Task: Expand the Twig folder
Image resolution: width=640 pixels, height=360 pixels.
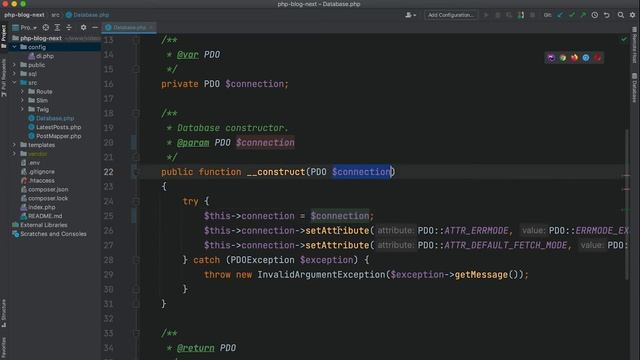Action: (x=22, y=109)
